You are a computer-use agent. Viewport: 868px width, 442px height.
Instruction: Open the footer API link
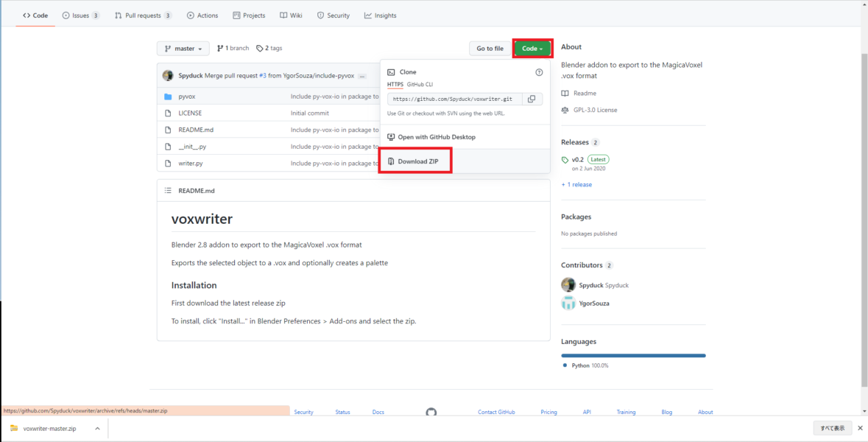pyautogui.click(x=587, y=412)
